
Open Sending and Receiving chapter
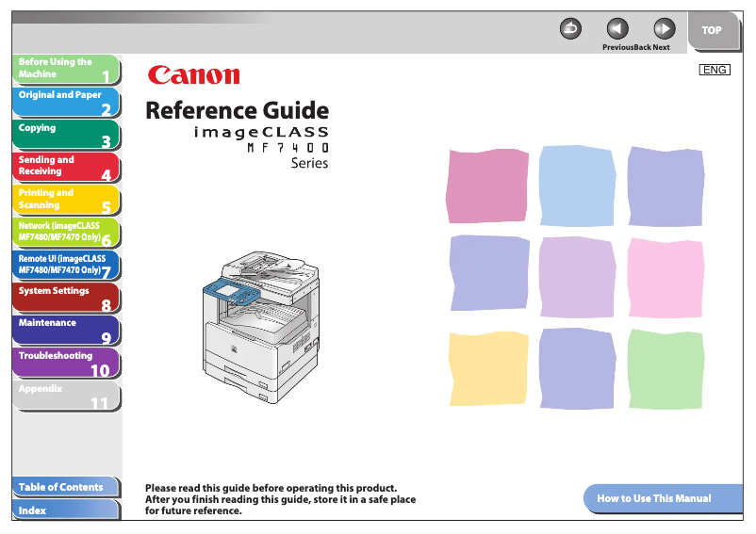[65, 167]
